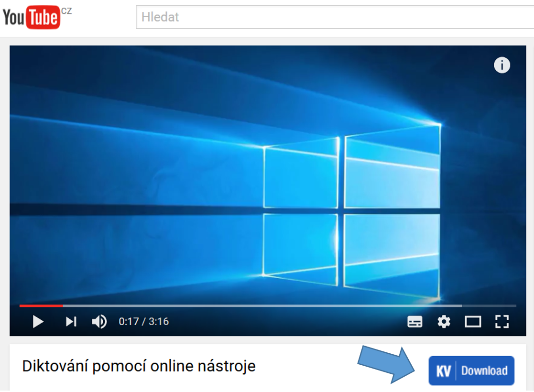Enter full screen mode
534x392 pixels.
point(502,322)
